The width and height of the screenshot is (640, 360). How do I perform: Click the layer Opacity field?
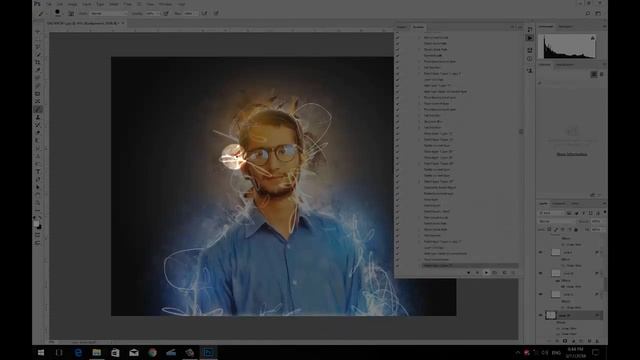click(596, 221)
